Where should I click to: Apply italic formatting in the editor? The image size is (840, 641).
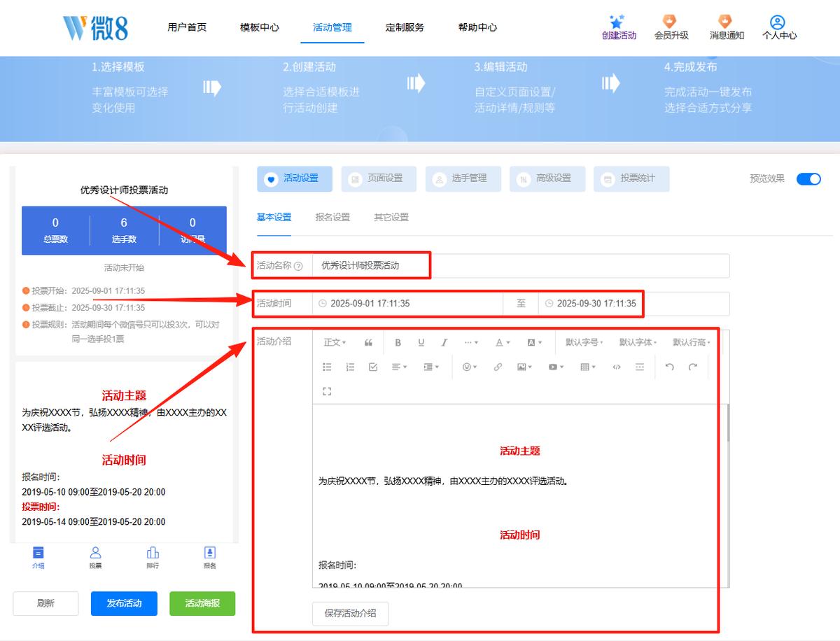tap(444, 342)
